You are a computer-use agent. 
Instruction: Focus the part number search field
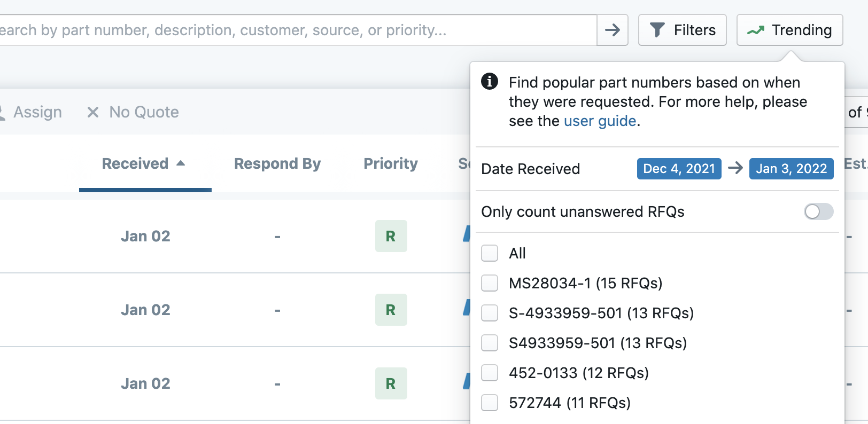pyautogui.click(x=294, y=30)
